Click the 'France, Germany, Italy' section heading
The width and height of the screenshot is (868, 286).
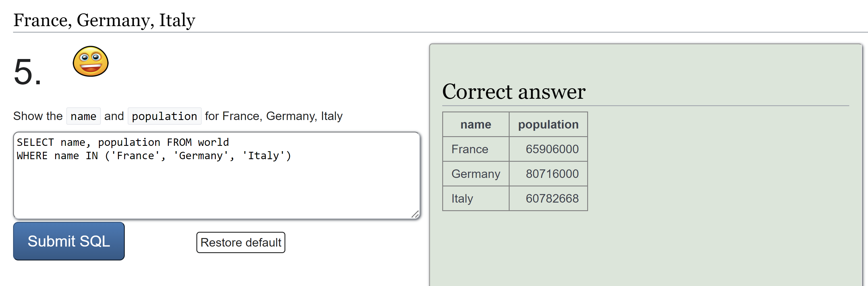(x=104, y=20)
